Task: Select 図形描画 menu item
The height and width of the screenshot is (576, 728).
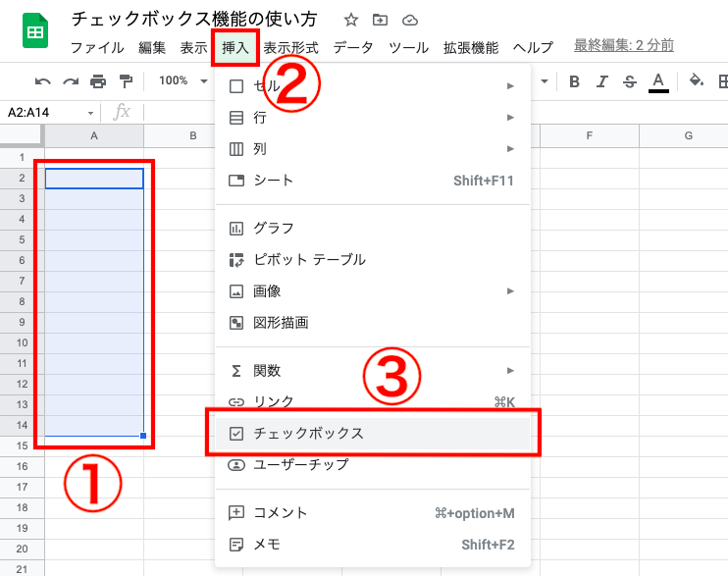Action: (x=373, y=323)
